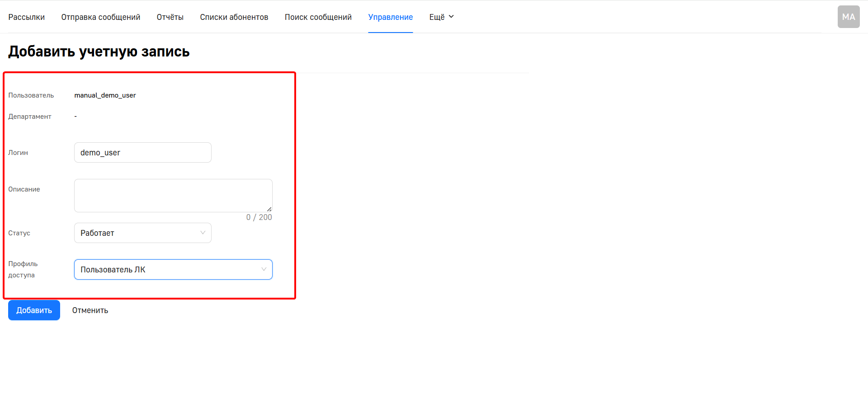Open the MA user avatar menu
The image size is (868, 412).
tap(848, 17)
